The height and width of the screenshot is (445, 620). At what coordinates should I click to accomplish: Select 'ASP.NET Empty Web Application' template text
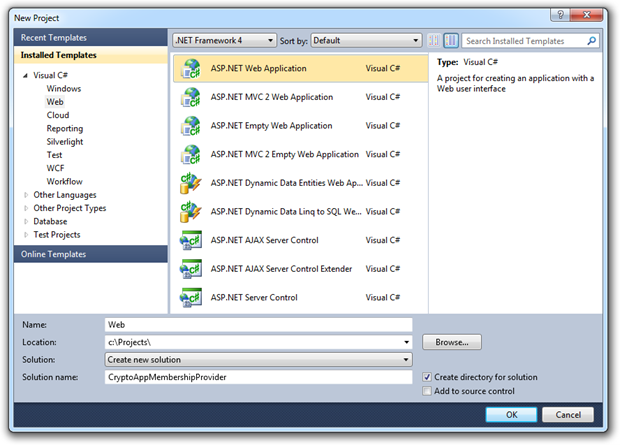[x=271, y=126]
